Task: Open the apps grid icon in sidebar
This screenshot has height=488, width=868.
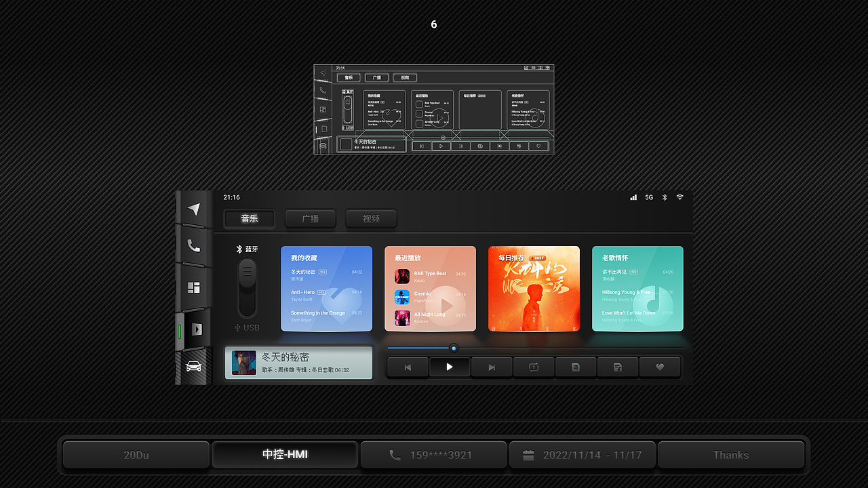Action: (194, 287)
